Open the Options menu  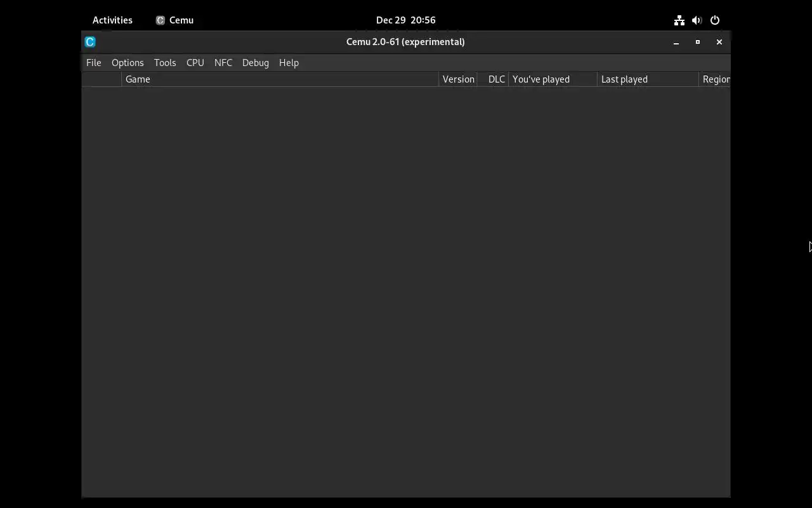point(128,63)
